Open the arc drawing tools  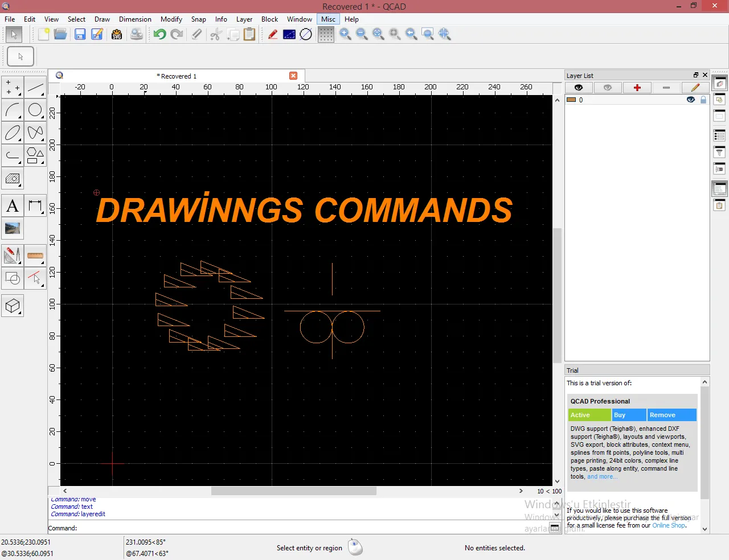click(x=13, y=110)
